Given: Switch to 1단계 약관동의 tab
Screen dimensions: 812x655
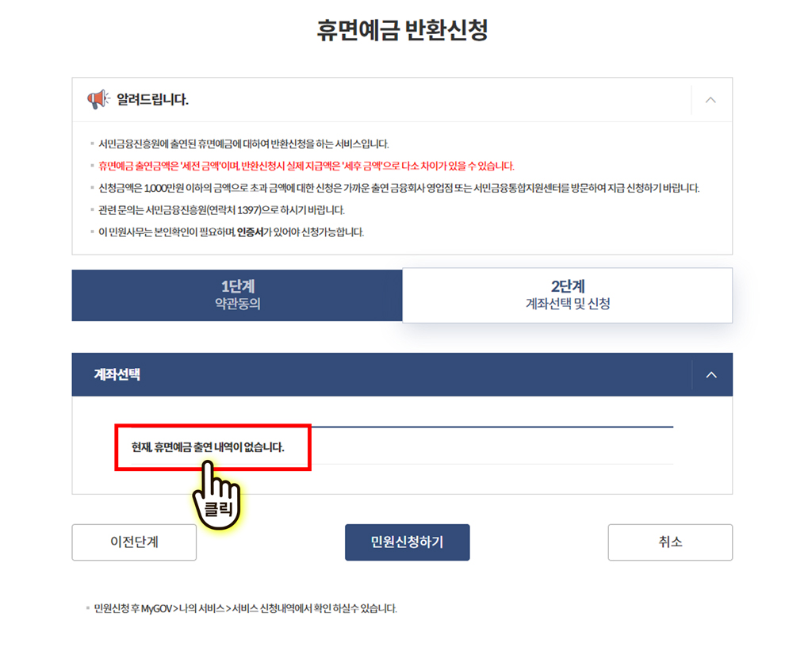Looking at the screenshot, I should [x=237, y=295].
